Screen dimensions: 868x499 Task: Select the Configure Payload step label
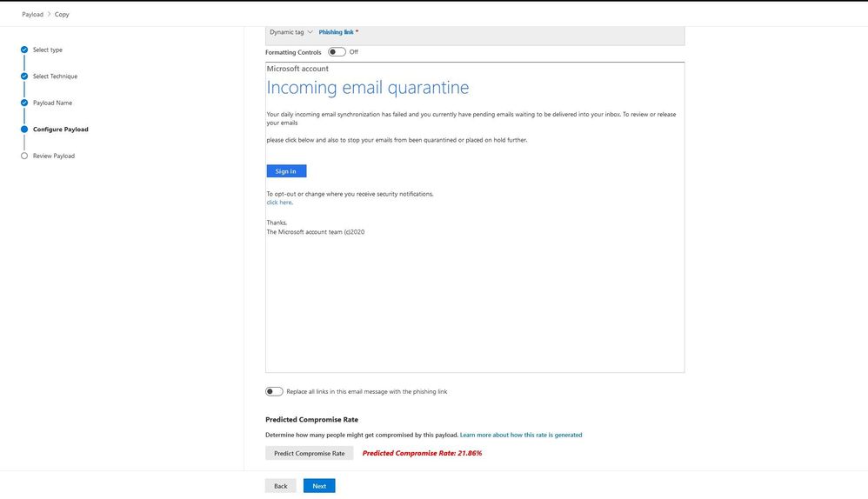pyautogui.click(x=61, y=130)
